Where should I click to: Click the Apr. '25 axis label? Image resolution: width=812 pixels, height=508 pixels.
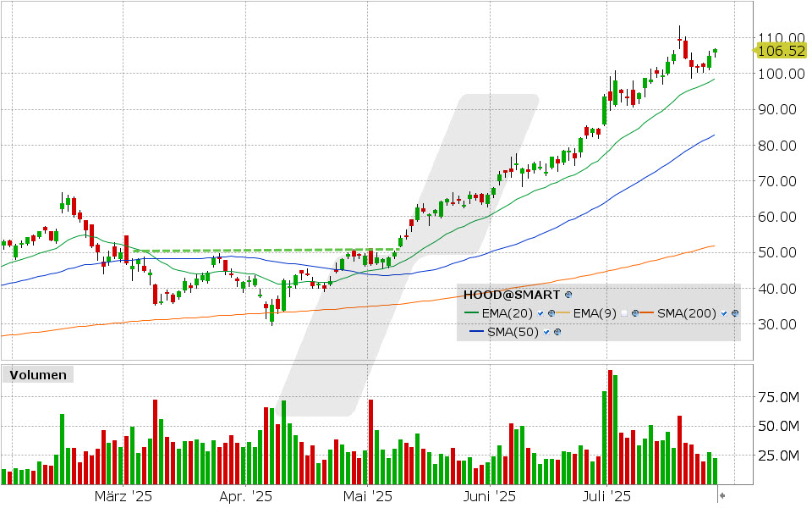point(245,497)
